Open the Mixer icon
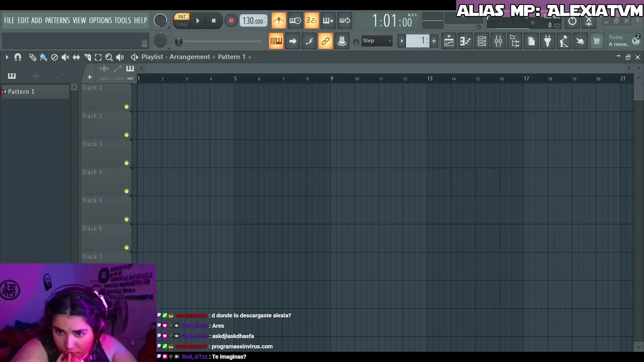Image resolution: width=644 pixels, height=362 pixels. pyautogui.click(x=498, y=41)
